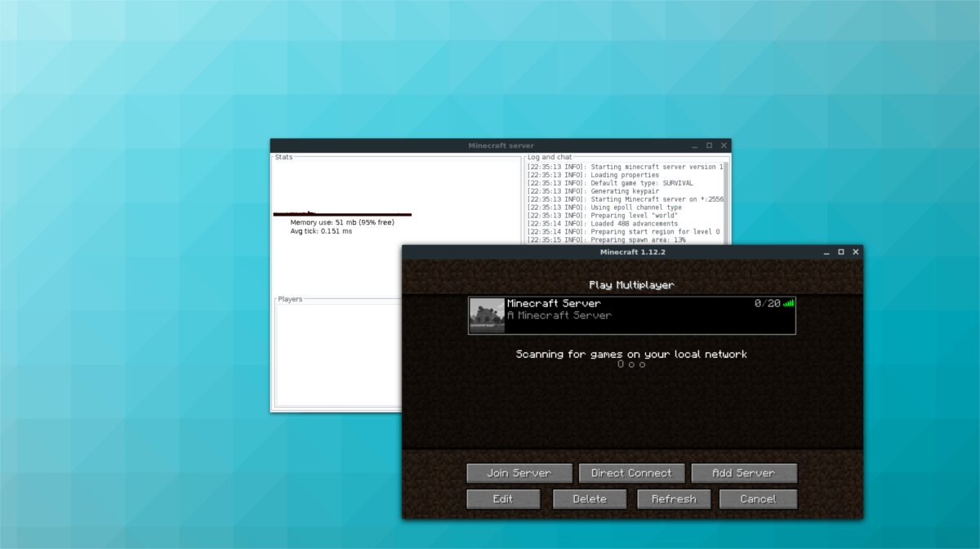980x549 pixels.
Task: Close the Minecraft 1.12.2 game window
Action: click(856, 252)
